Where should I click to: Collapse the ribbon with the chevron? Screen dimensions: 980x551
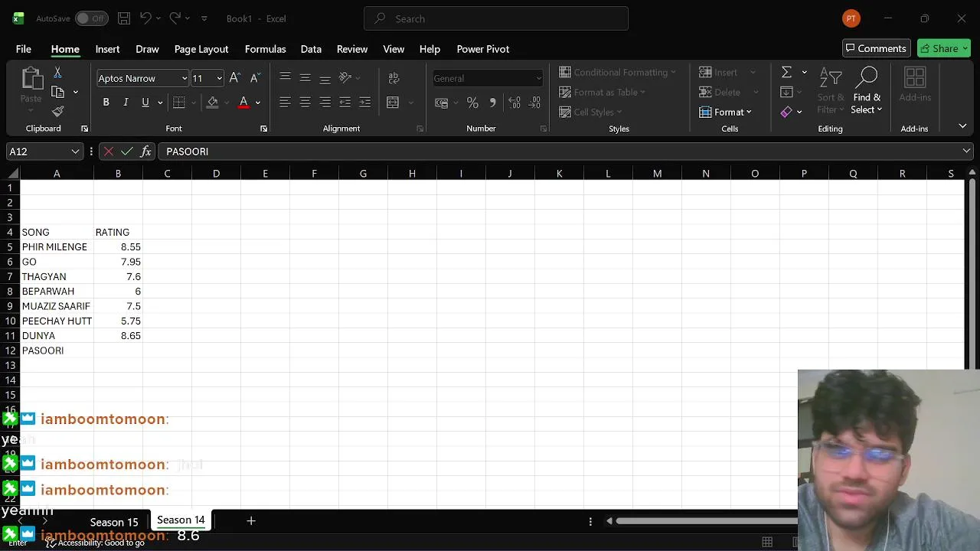[x=962, y=126]
